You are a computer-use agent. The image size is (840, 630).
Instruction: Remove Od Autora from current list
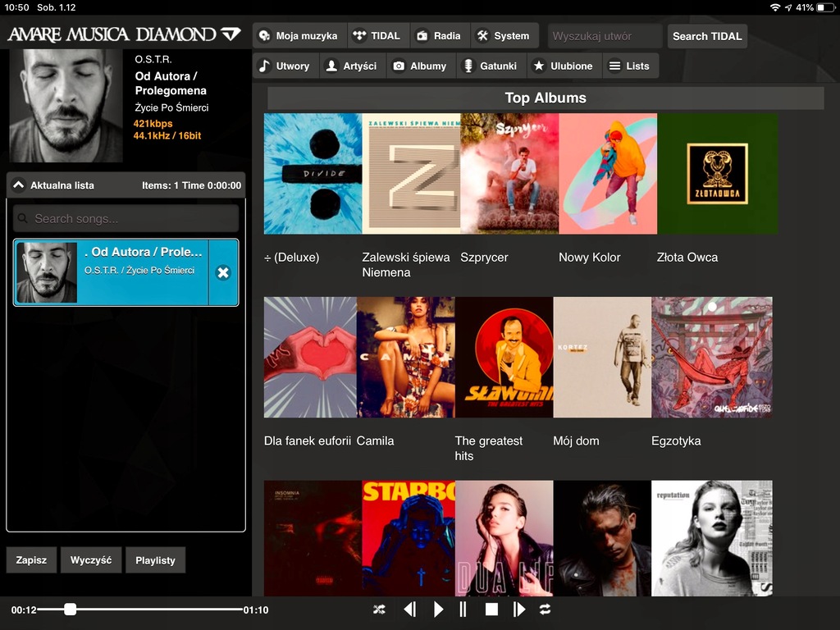(x=223, y=272)
